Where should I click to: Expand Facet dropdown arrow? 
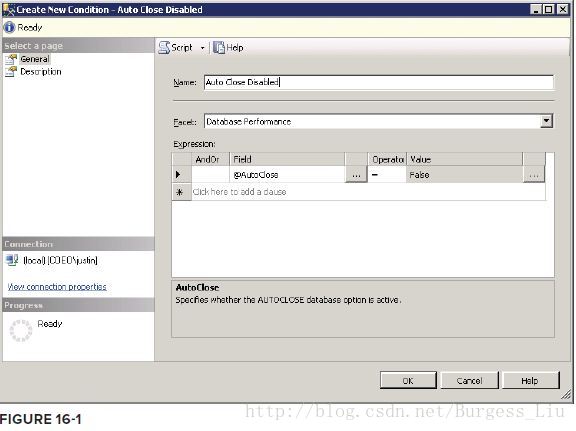[546, 121]
